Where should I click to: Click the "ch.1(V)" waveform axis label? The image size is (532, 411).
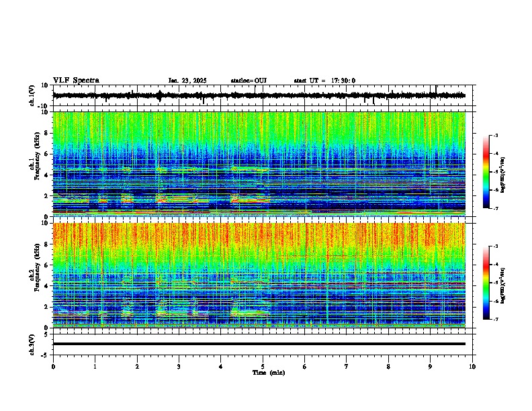click(x=32, y=95)
